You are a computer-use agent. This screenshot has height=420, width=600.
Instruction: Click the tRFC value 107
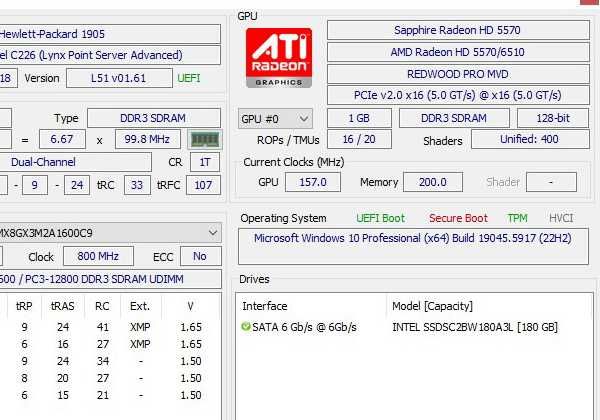(203, 185)
